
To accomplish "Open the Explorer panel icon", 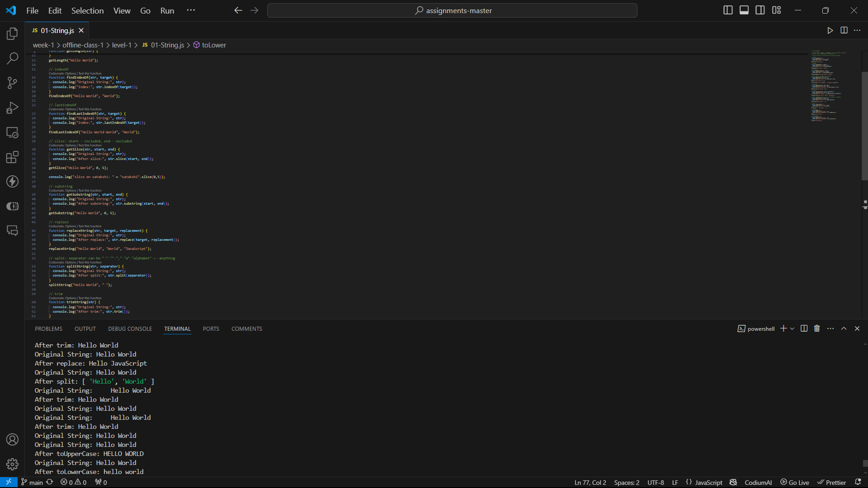I will 13,34.
